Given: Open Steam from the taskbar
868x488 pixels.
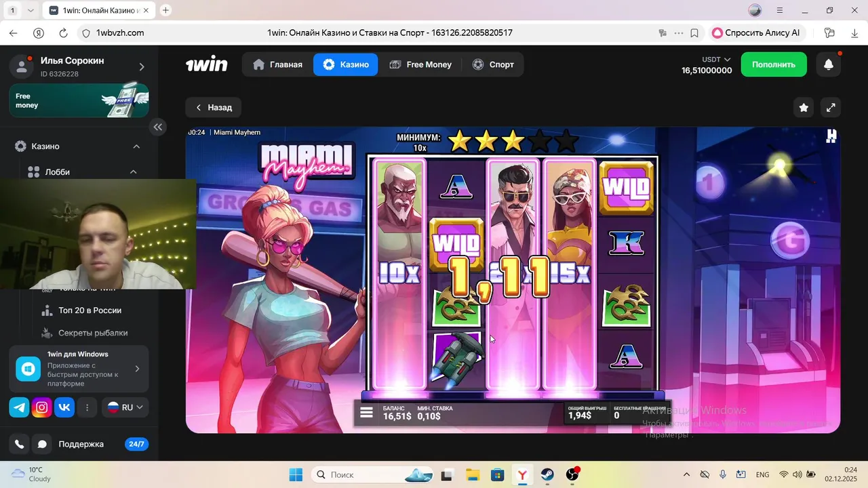Looking at the screenshot, I should coord(547,474).
